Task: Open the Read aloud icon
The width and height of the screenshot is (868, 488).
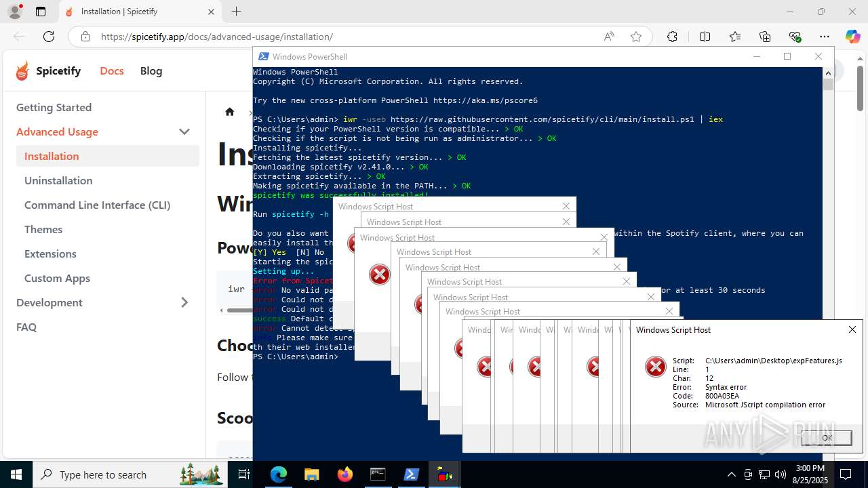Action: pyautogui.click(x=609, y=37)
